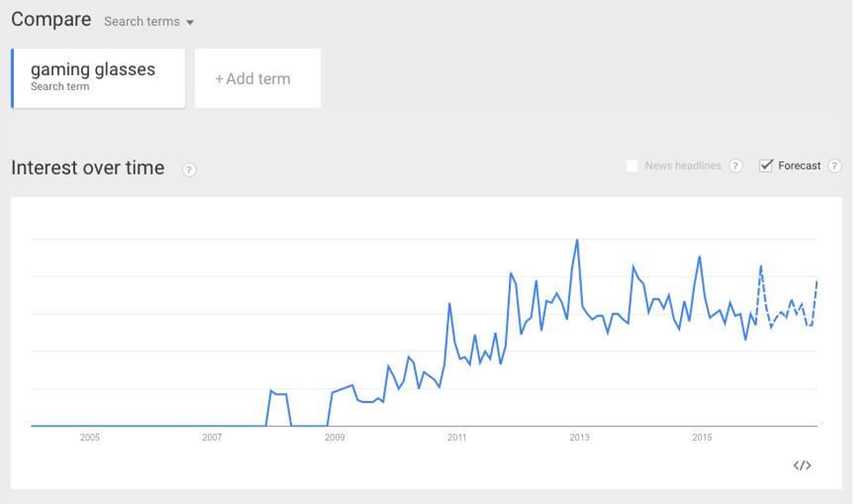Click the help icon beside News headlines
The height and width of the screenshot is (504, 854).
735,165
